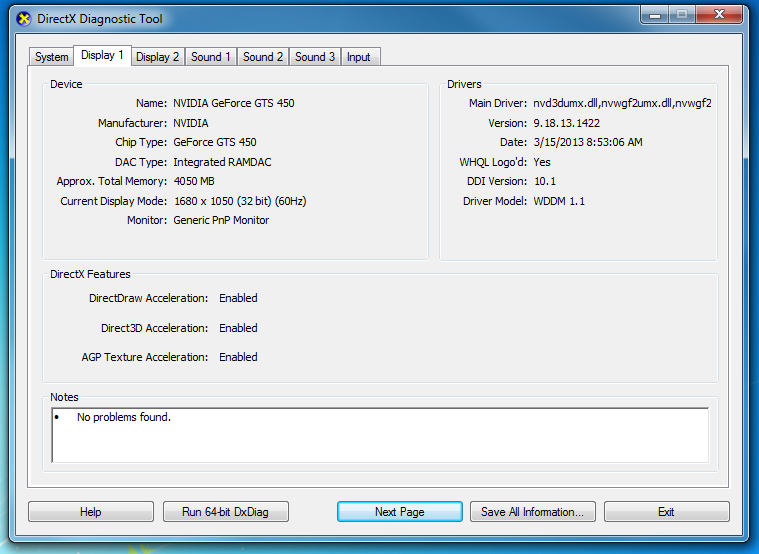
Task: Go to the Sound 1 tab
Action: (211, 57)
